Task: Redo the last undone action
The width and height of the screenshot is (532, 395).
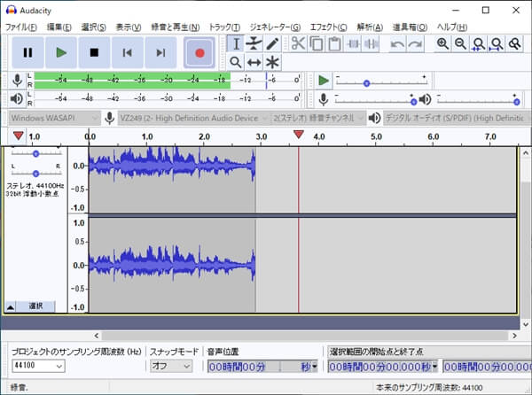Action: pyautogui.click(x=415, y=43)
